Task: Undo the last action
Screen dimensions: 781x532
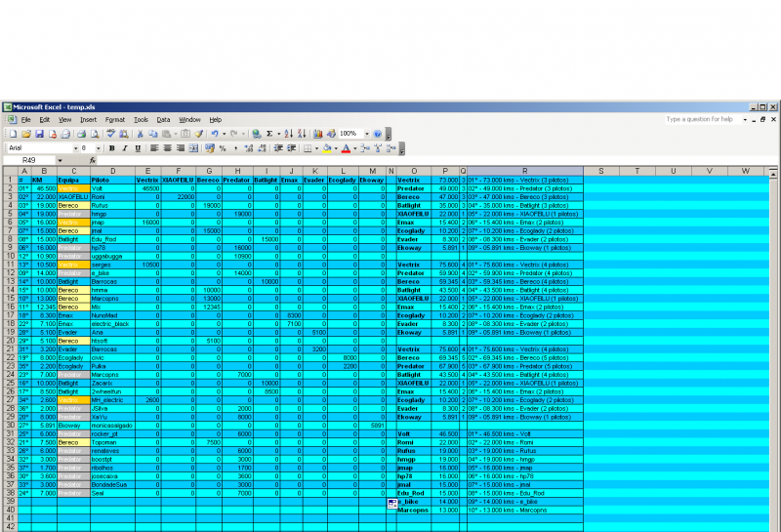Action: pos(215,134)
